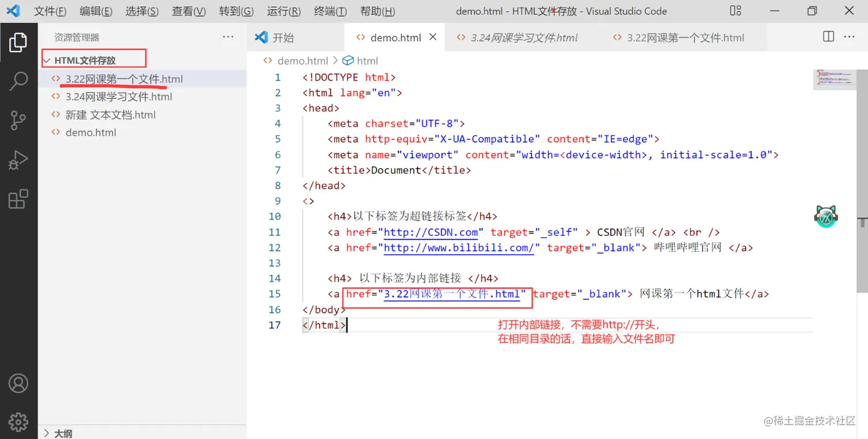868x439 pixels.
Task: Open the 终端(T) menu
Action: tap(330, 11)
